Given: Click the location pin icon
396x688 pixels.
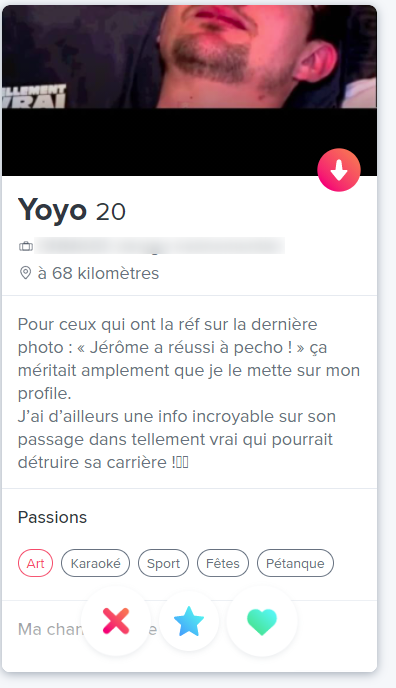Looking at the screenshot, I should 25,273.
